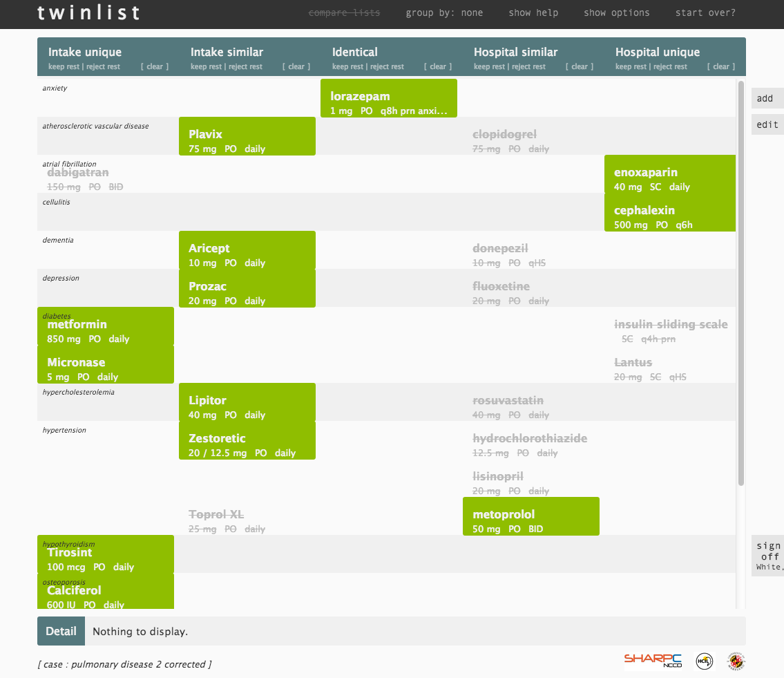This screenshot has width=784, height=678.
Task: Click the edit button on the right
Action: tap(767, 124)
